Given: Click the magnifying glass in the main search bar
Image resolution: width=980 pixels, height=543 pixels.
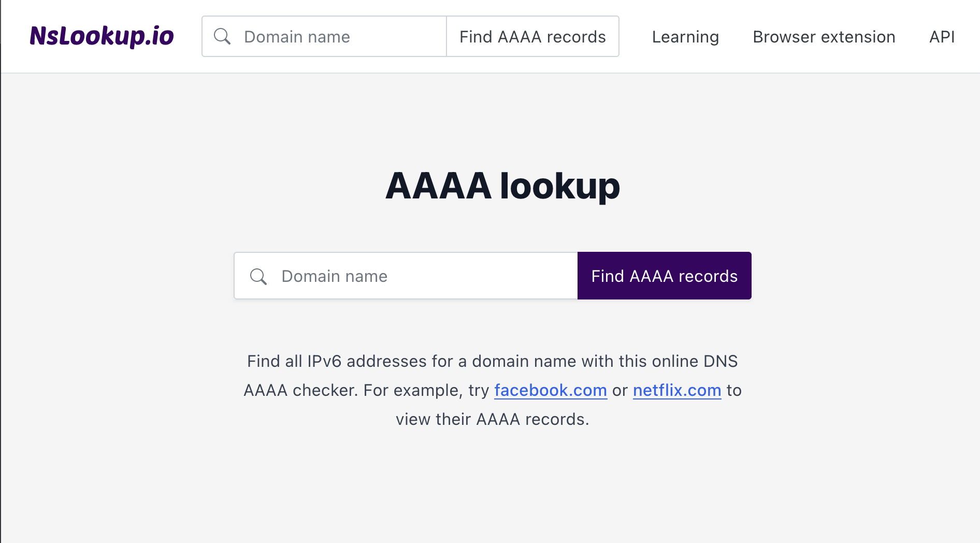Looking at the screenshot, I should (x=258, y=276).
